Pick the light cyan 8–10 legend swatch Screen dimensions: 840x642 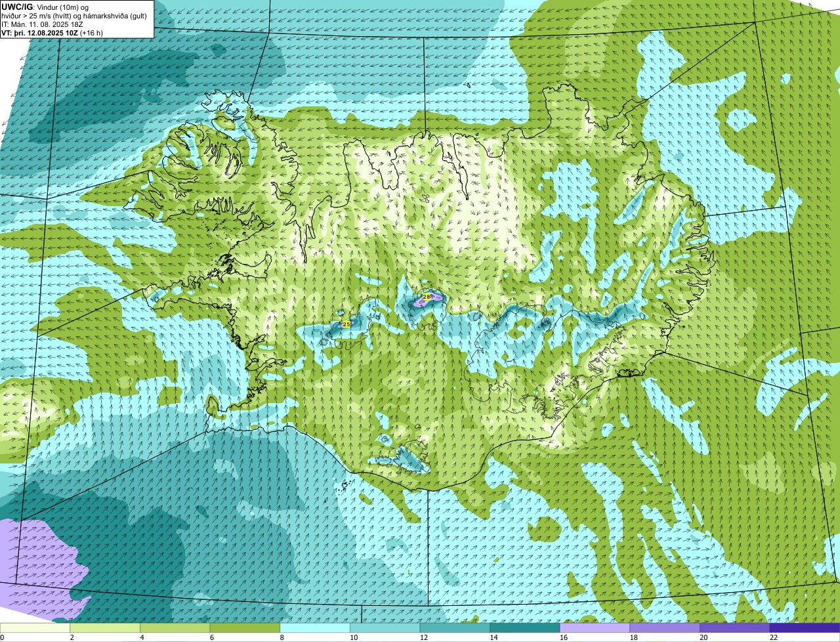(315, 628)
